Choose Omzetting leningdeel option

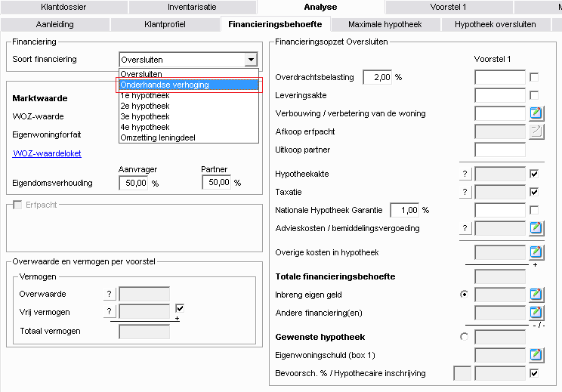[189, 137]
